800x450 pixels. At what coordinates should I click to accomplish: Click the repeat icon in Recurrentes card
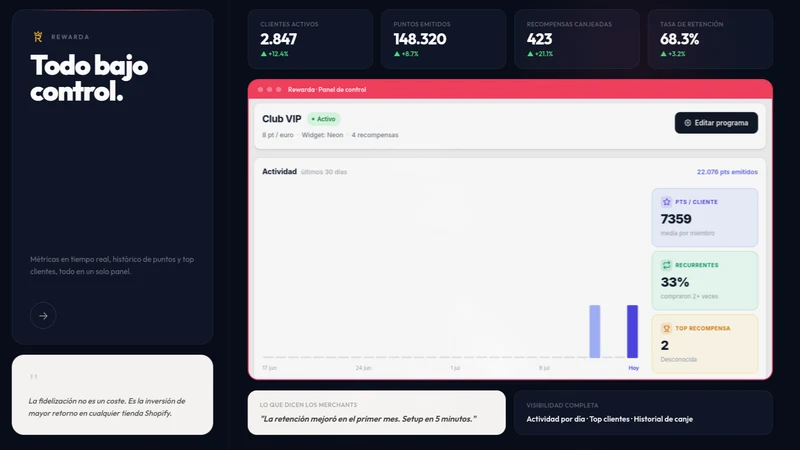pyautogui.click(x=666, y=265)
